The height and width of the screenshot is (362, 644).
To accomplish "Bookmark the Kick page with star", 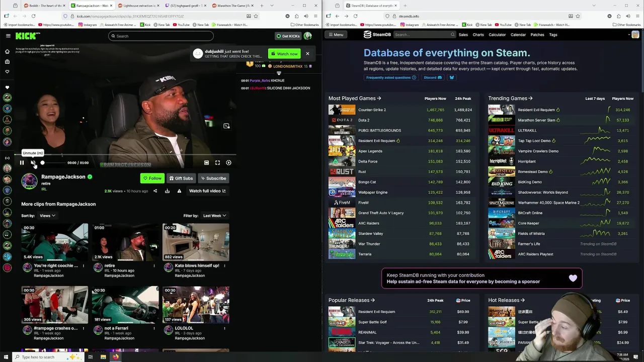I will coord(256,16).
